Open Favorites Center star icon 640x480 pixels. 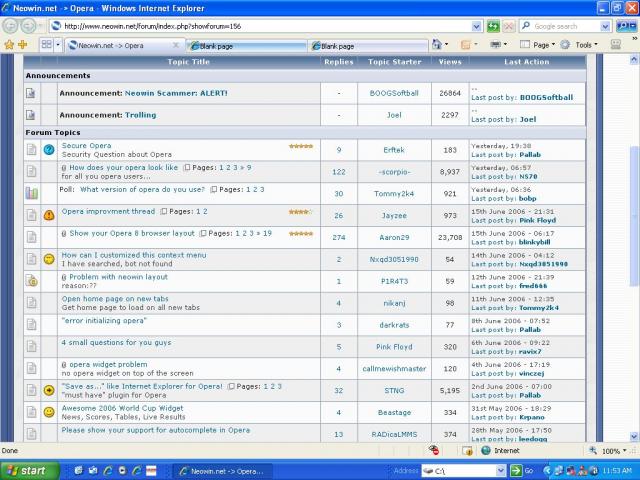pyautogui.click(x=9, y=45)
